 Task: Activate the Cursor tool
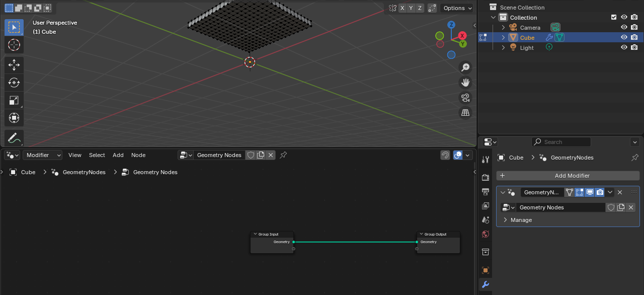(x=14, y=45)
